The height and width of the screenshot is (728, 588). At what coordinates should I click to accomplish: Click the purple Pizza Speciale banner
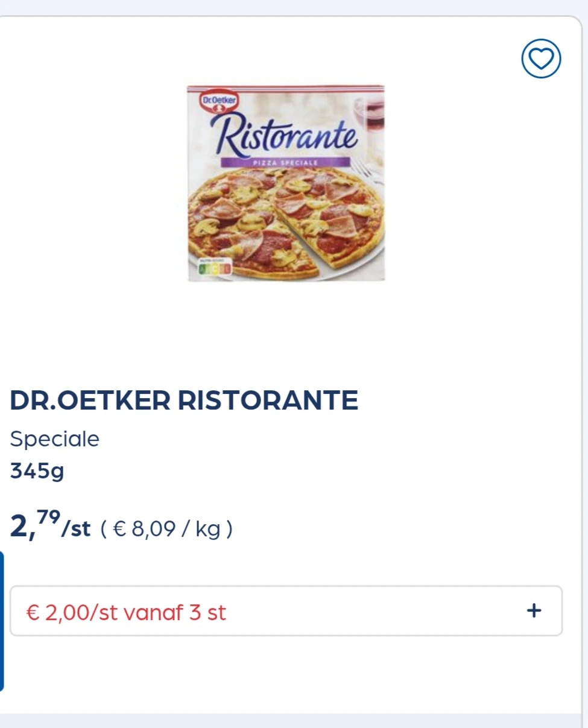285,162
